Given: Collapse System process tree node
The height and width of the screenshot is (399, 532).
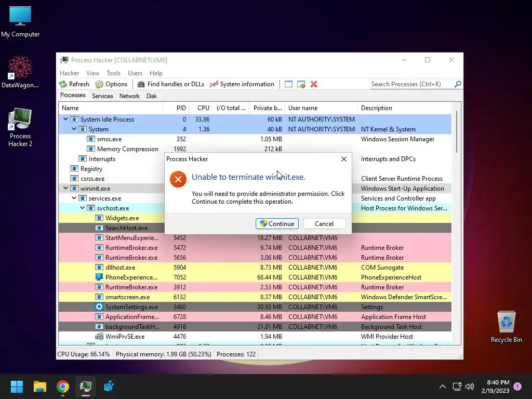Looking at the screenshot, I should tap(74, 129).
